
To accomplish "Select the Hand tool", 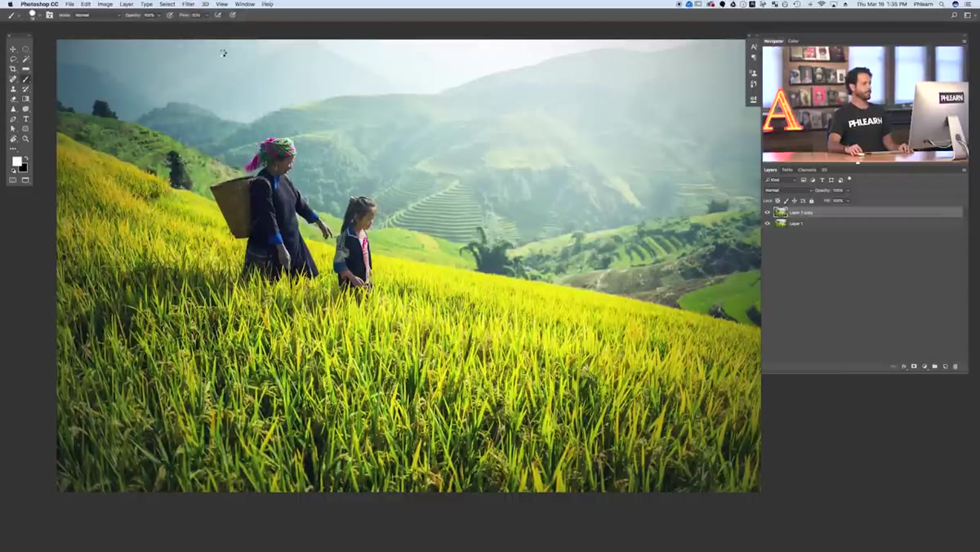I will [x=12, y=139].
